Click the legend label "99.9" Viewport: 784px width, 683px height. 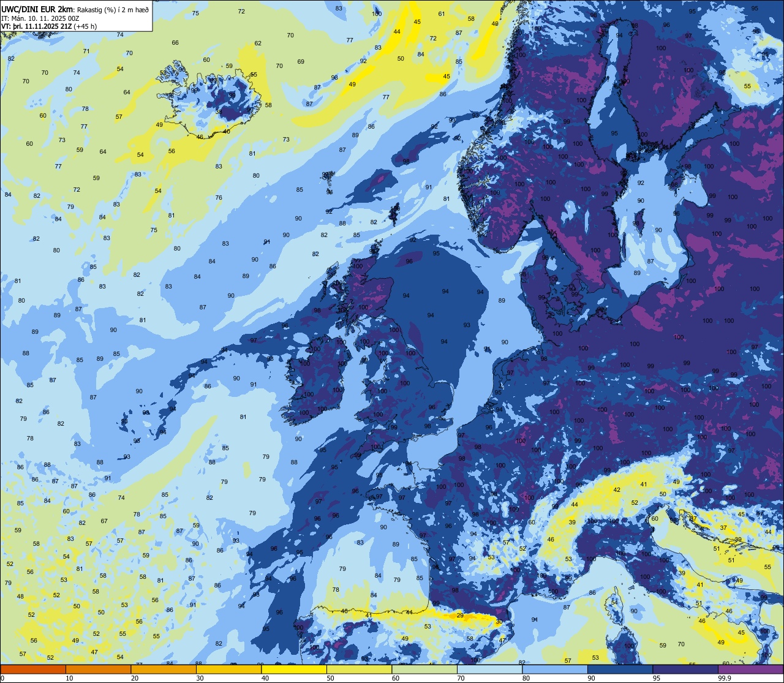coord(725,678)
